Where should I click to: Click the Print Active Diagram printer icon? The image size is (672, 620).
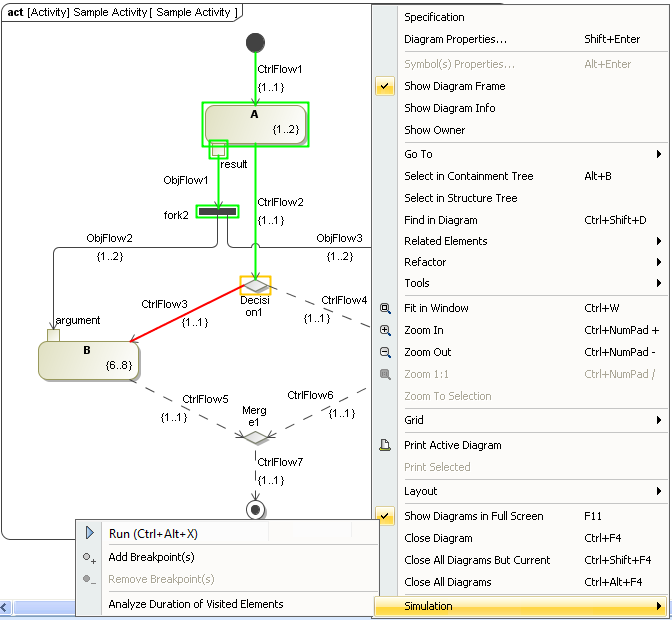[x=386, y=445]
